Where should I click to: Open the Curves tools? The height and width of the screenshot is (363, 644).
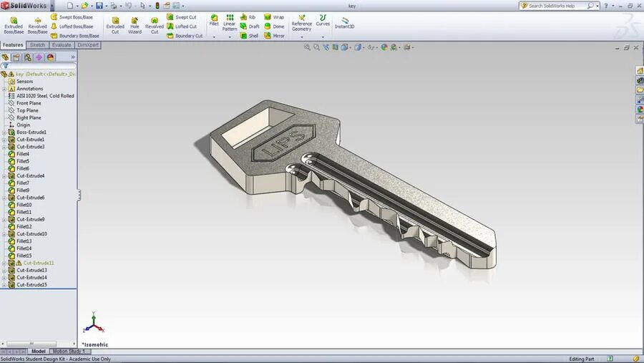[x=323, y=21]
